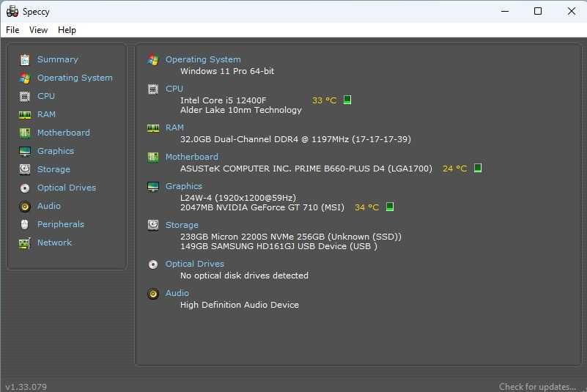
Task: Click the CPU heading in summary panel
Action: pyautogui.click(x=174, y=89)
